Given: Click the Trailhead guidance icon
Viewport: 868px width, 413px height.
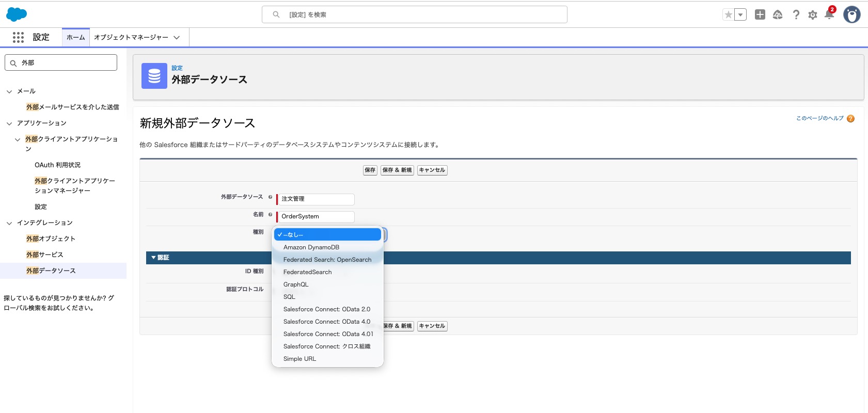Looking at the screenshot, I should 778,14.
